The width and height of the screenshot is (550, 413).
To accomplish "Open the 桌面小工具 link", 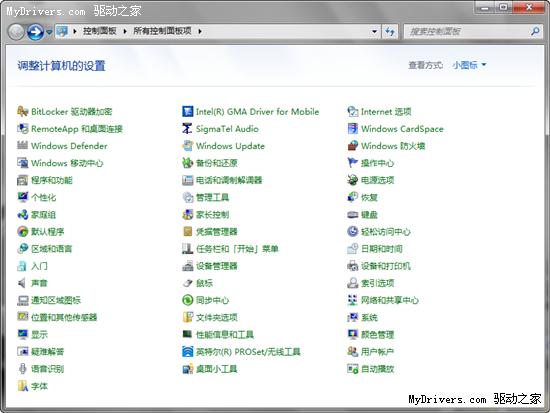I will point(217,369).
